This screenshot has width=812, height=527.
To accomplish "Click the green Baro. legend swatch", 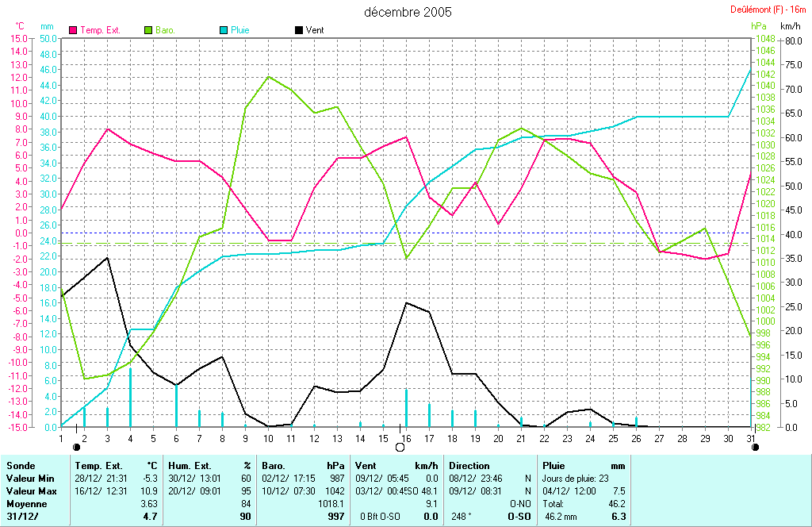I will click(x=148, y=30).
